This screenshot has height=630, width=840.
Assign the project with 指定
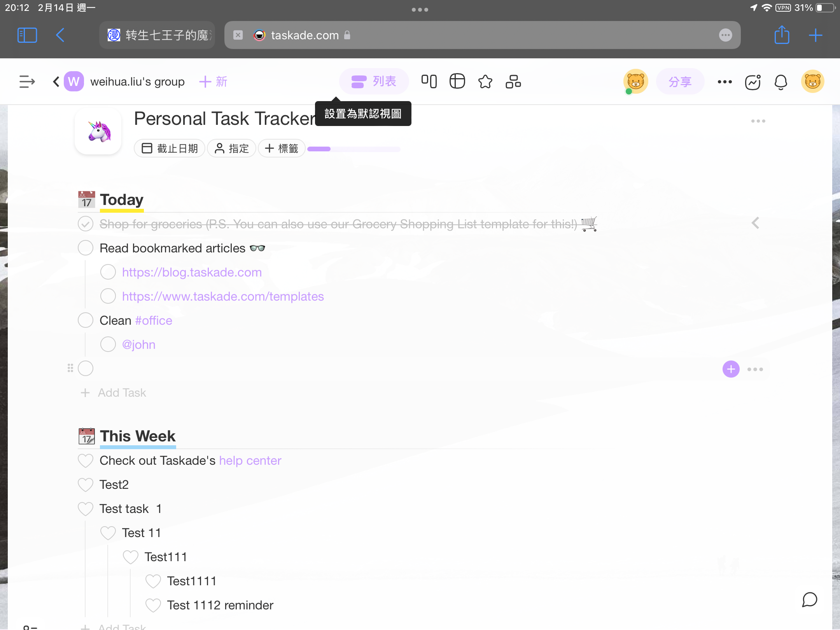point(232,148)
